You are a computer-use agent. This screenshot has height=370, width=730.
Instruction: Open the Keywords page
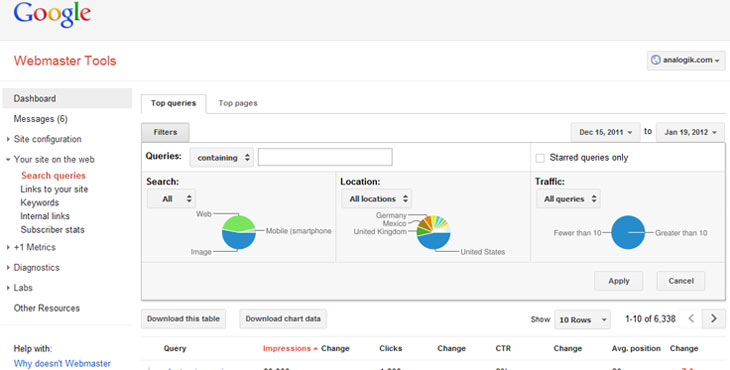[x=40, y=202]
